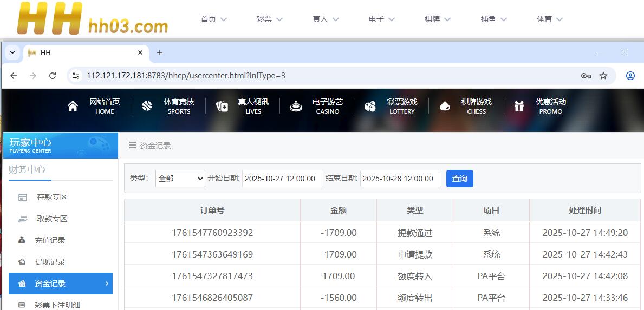Open the saved passwords key icon
The image size is (644, 310).
(586, 76)
